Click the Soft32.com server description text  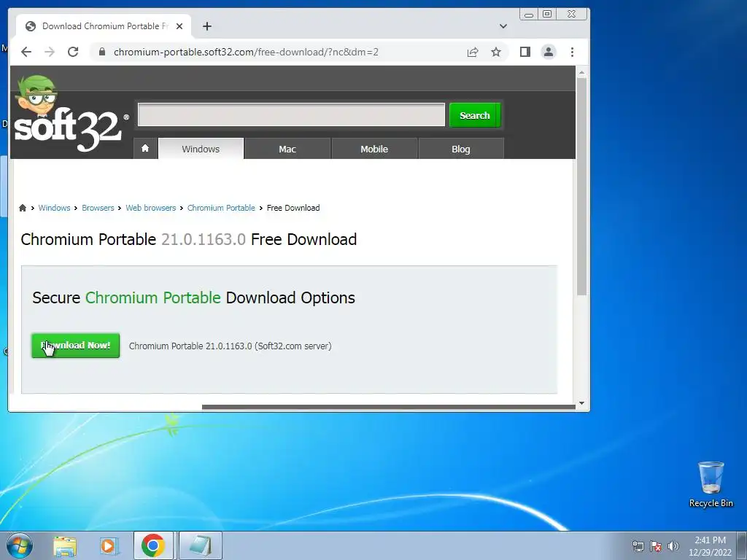click(230, 346)
